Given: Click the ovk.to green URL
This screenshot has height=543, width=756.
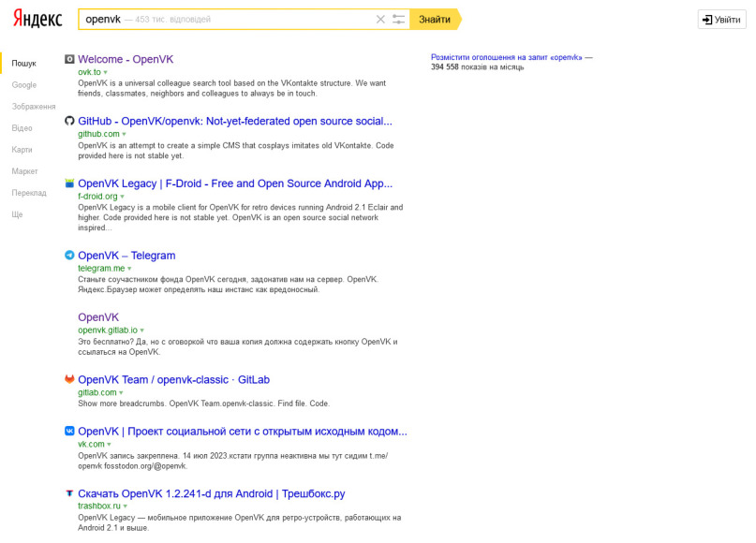Looking at the screenshot, I should pos(90,72).
